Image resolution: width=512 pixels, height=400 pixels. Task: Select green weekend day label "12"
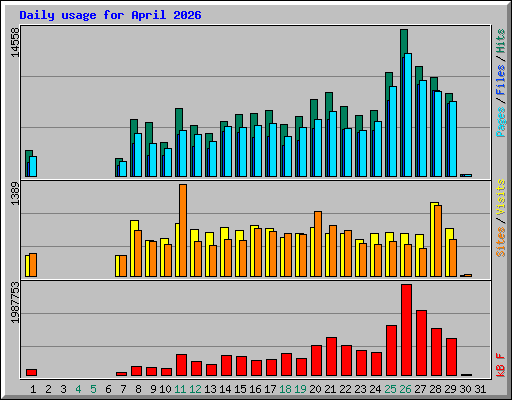[195, 389]
